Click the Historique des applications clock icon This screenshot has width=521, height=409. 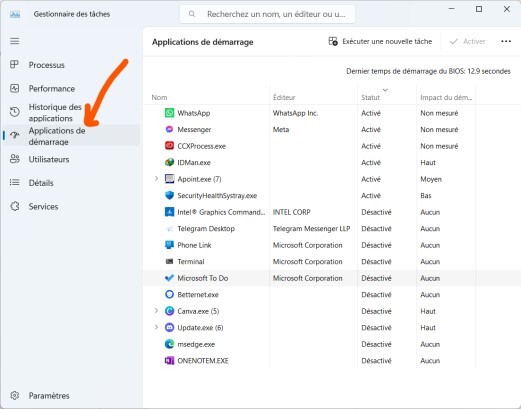pyautogui.click(x=14, y=112)
